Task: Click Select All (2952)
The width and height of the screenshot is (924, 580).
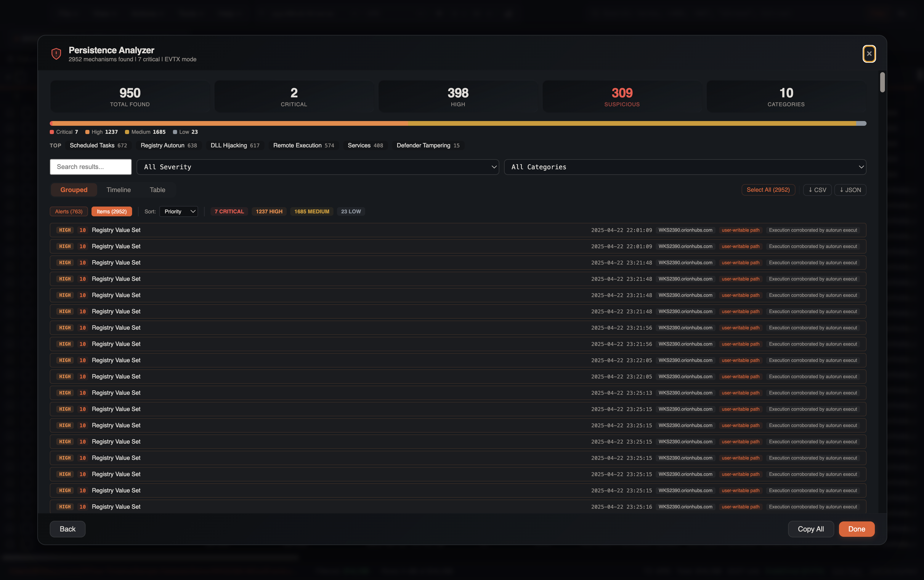Action: pos(768,190)
